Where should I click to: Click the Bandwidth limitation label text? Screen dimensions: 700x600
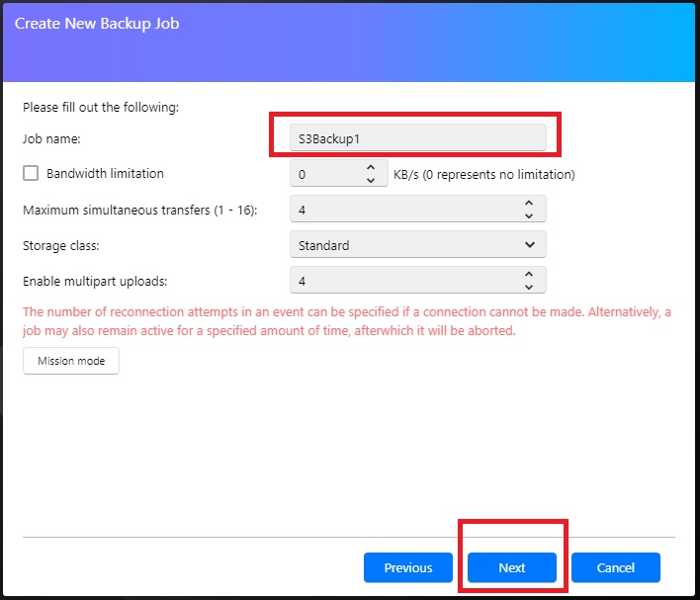105,173
